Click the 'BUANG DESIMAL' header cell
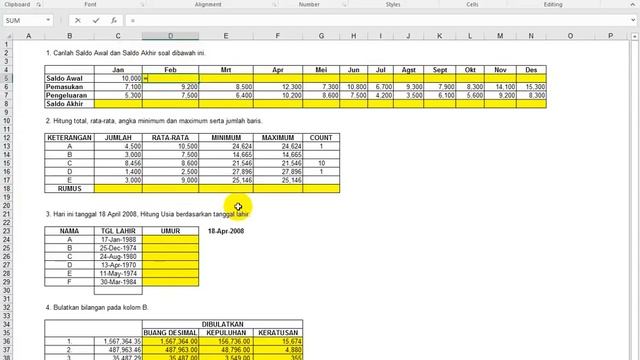640x360 pixels. pyautogui.click(x=171, y=333)
